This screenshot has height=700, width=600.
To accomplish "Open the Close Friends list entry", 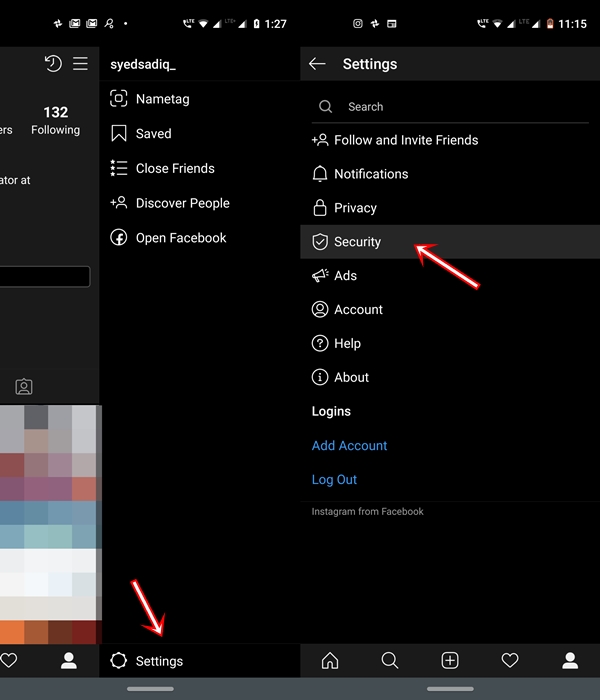I will [200, 168].
